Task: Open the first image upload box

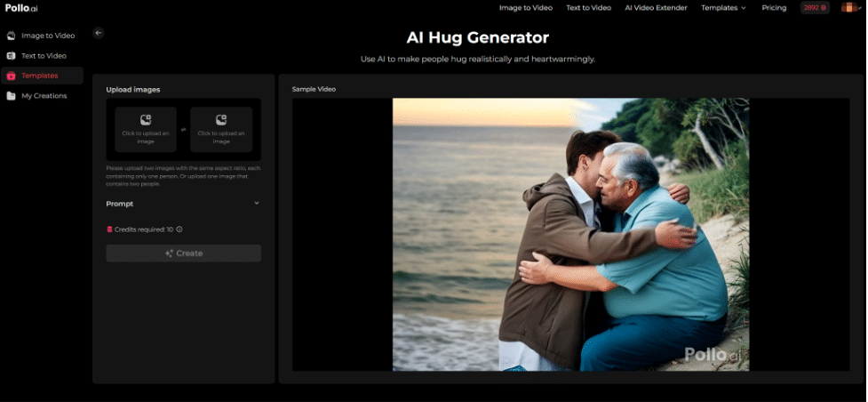Action: [x=146, y=130]
